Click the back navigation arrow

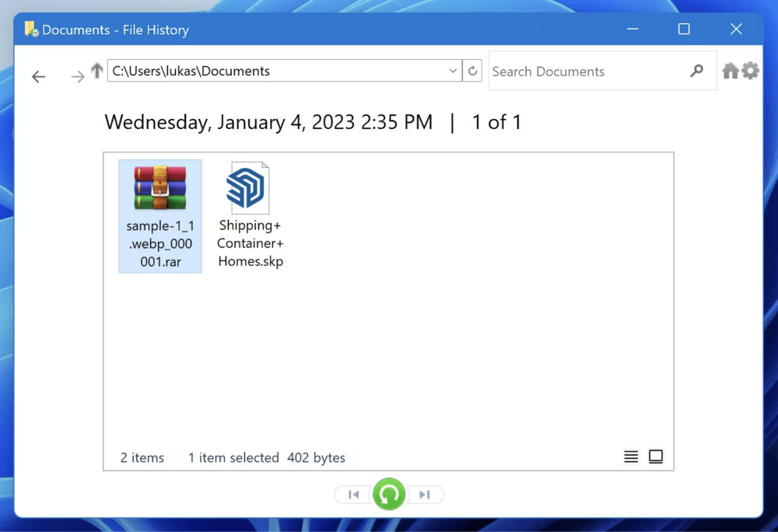[38, 76]
